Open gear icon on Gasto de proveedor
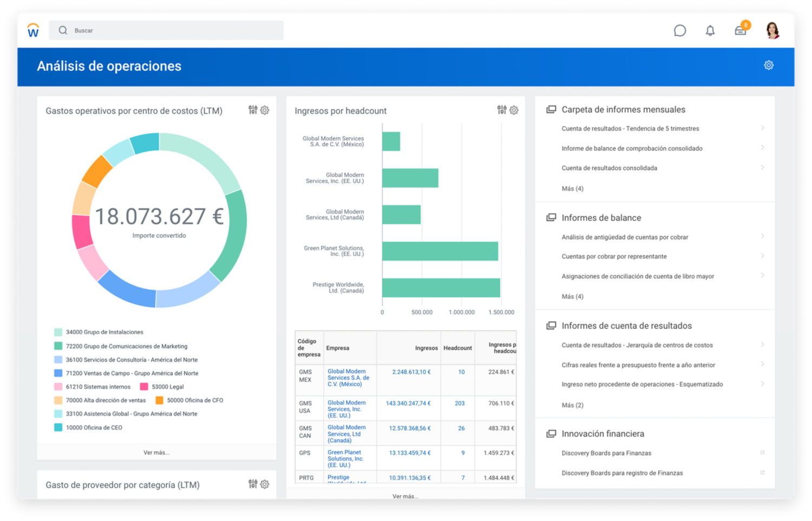812x521 pixels. (265, 484)
